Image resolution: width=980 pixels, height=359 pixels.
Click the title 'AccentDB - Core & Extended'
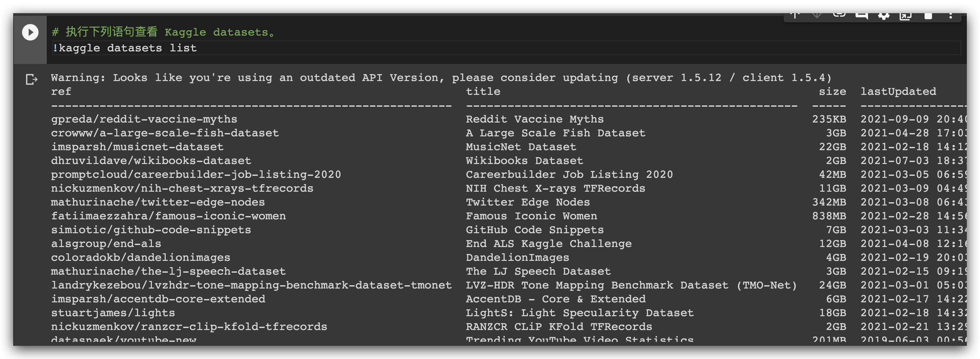[x=556, y=299]
